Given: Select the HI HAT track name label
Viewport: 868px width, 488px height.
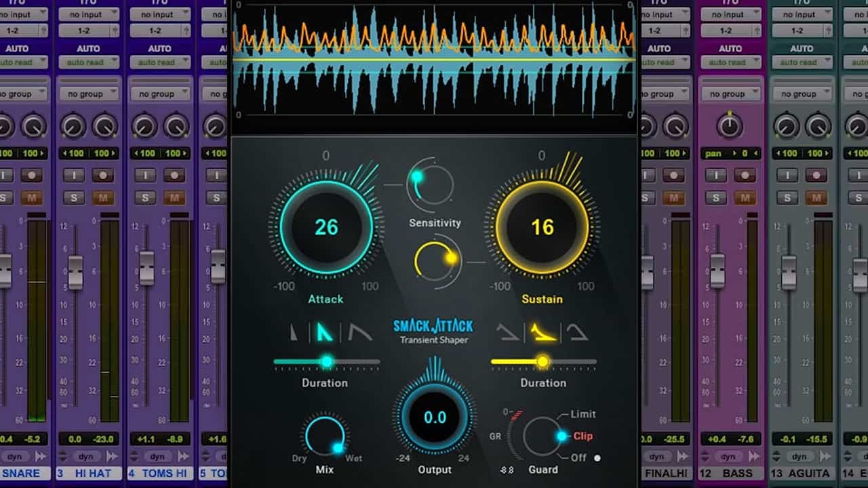Looking at the screenshot, I should point(90,473).
